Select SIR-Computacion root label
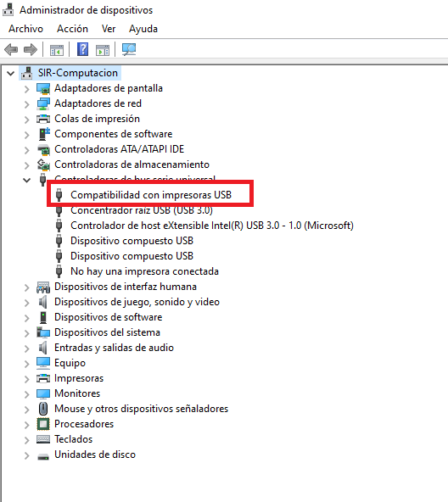448x502 pixels. [x=78, y=73]
